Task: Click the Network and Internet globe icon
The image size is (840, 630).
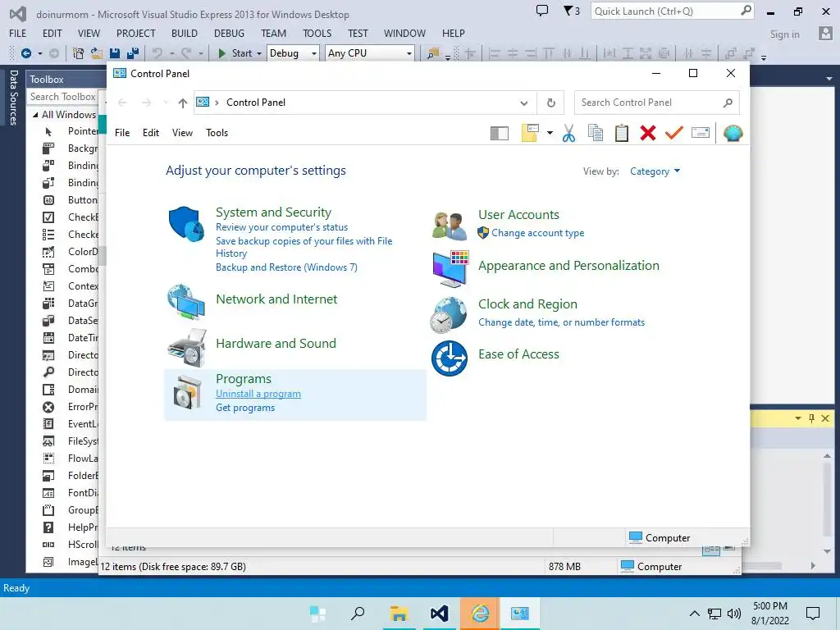Action: (x=186, y=302)
